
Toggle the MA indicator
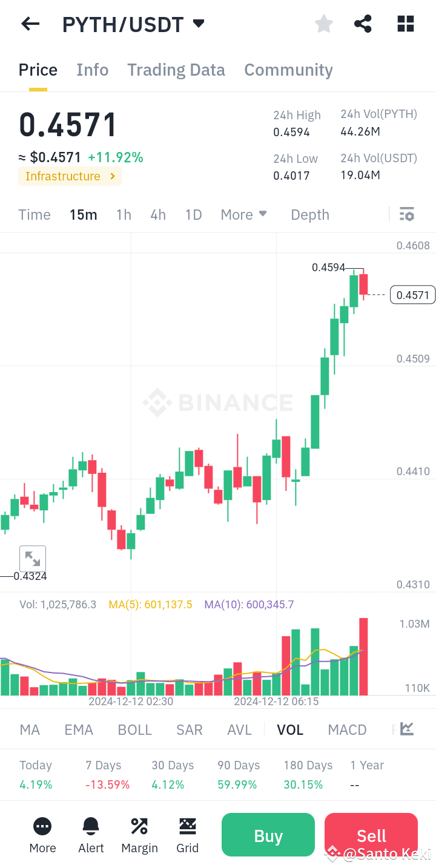[29, 729]
